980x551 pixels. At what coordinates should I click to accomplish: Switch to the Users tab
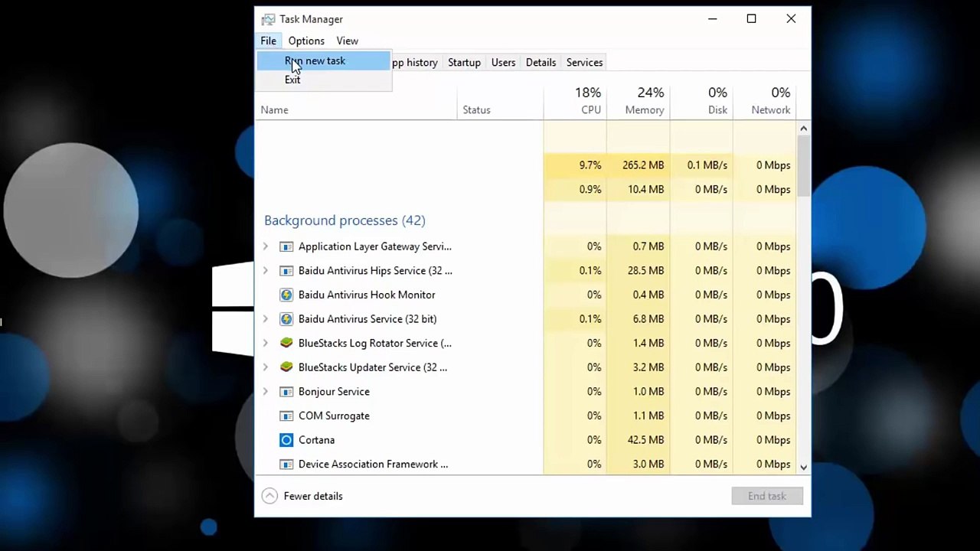[x=503, y=62]
